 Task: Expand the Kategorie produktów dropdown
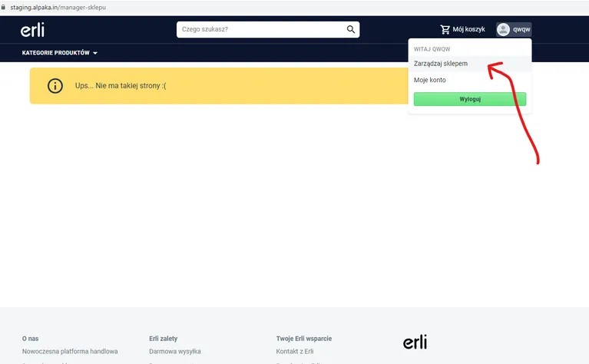coord(59,52)
